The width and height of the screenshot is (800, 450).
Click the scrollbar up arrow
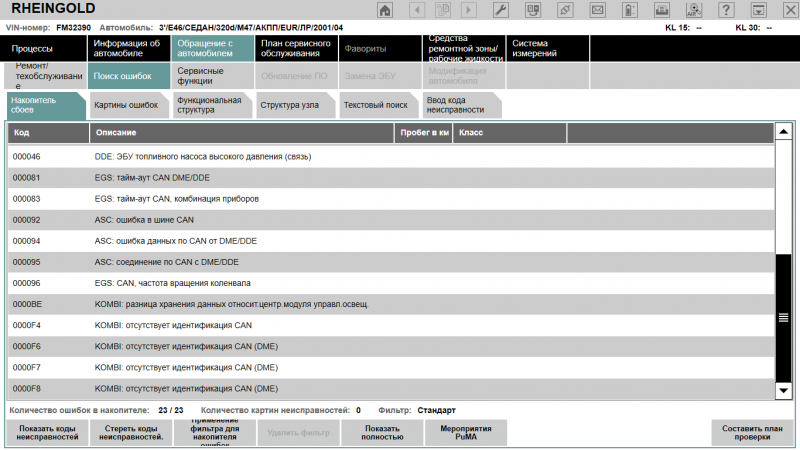point(783,132)
